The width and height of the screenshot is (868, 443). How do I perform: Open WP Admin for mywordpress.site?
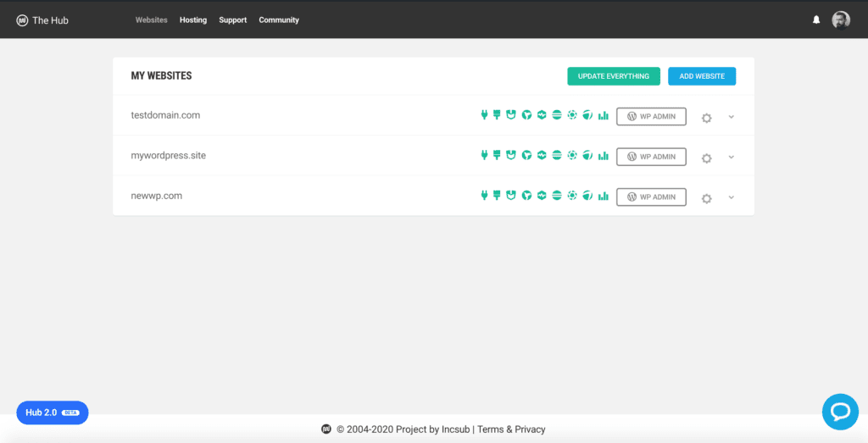coord(651,157)
